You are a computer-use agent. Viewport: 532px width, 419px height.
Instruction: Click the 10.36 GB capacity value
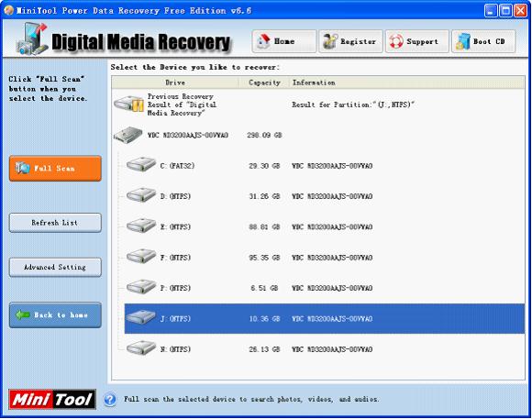click(x=264, y=318)
